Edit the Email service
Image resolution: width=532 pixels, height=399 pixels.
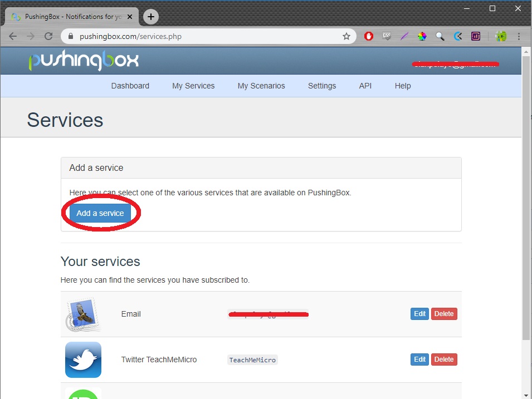[x=419, y=314]
